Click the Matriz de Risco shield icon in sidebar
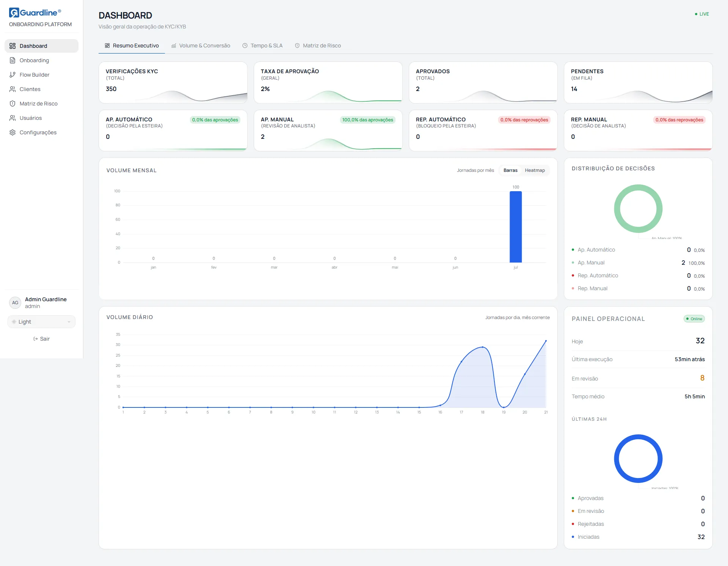728x566 pixels. tap(13, 104)
